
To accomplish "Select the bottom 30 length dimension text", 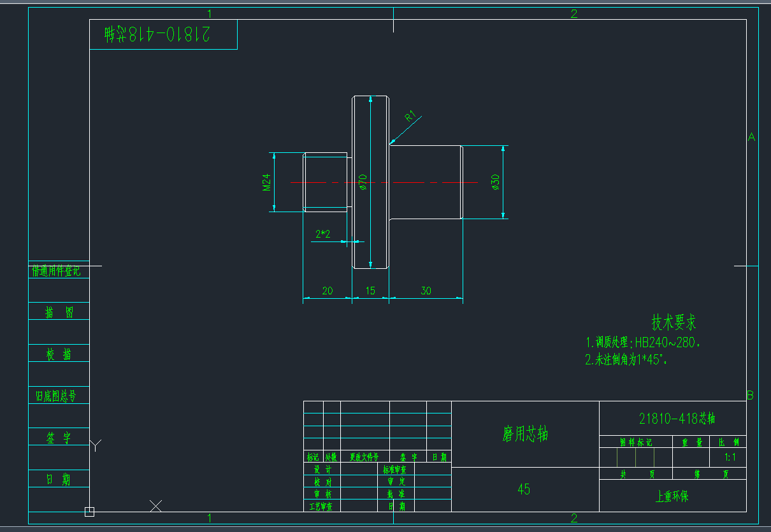I will (x=426, y=291).
